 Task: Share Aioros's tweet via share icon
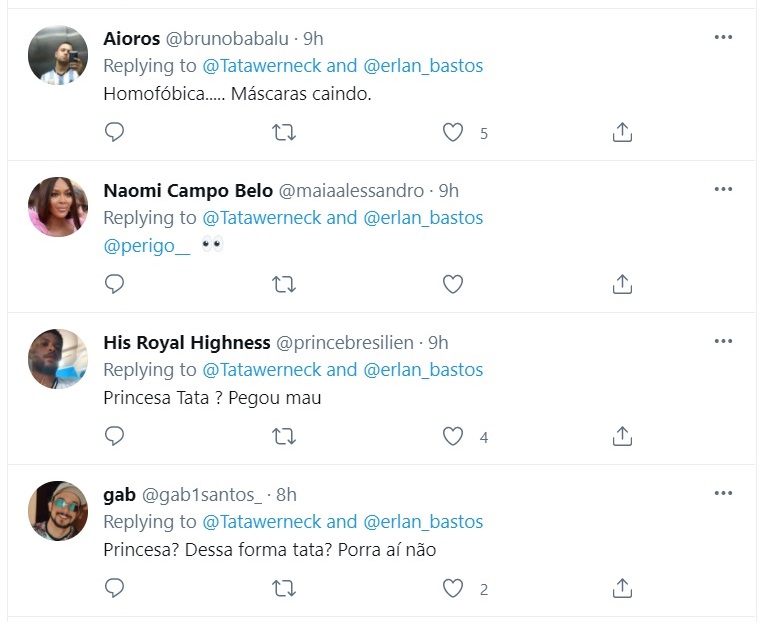coord(621,132)
